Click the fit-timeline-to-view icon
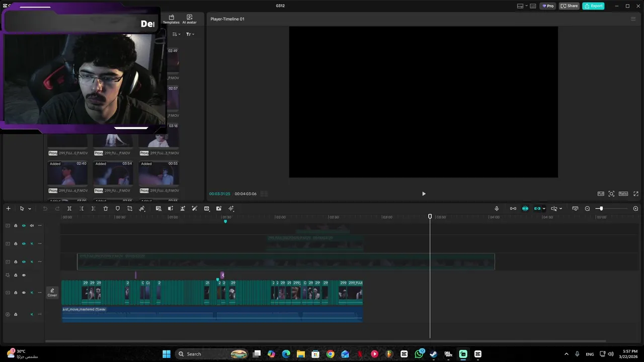The image size is (644, 362). point(575,209)
